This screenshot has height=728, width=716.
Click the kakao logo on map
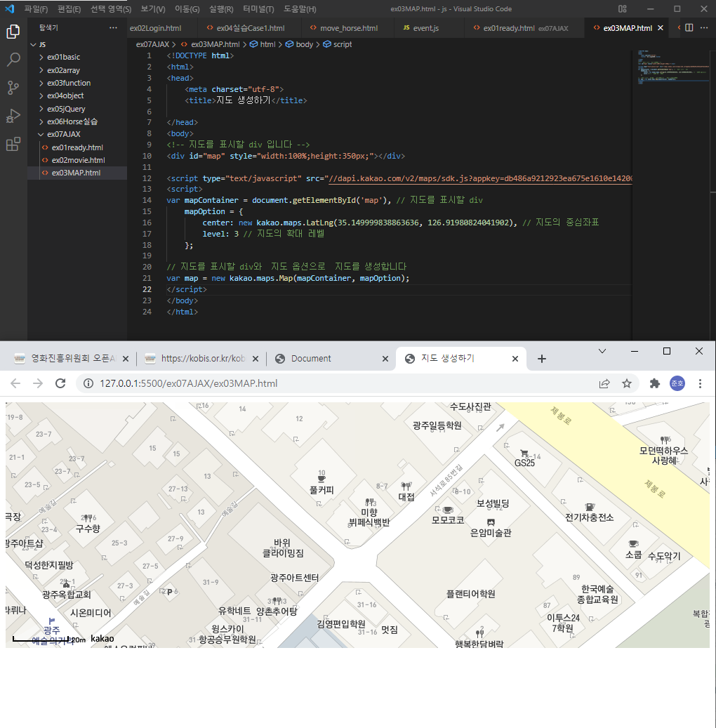click(102, 639)
